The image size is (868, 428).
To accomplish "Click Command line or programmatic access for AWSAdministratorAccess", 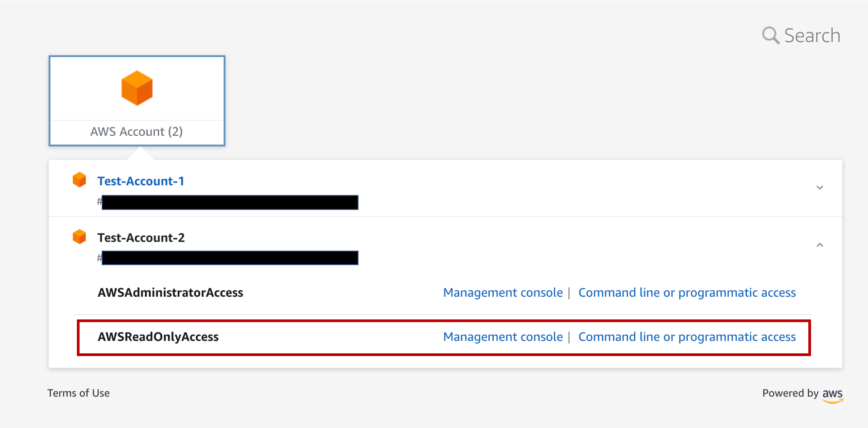I will click(687, 293).
